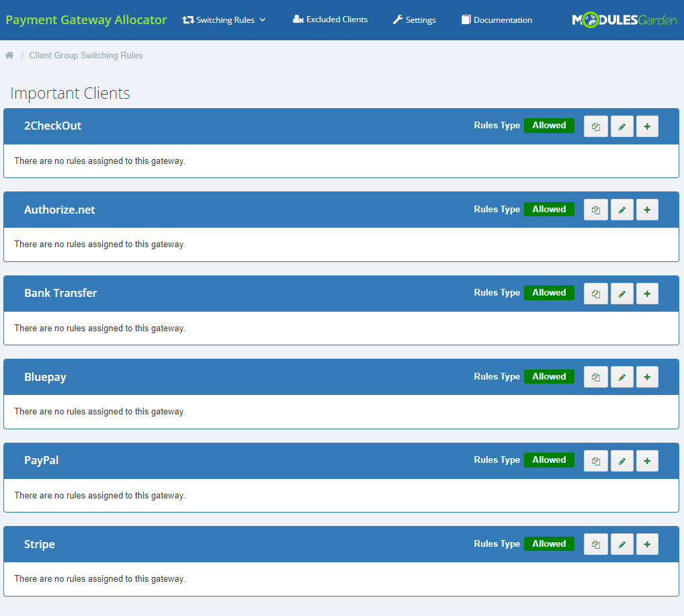Select the Bluepay gateway heading
Image resolution: width=684 pixels, height=616 pixels.
coord(45,377)
